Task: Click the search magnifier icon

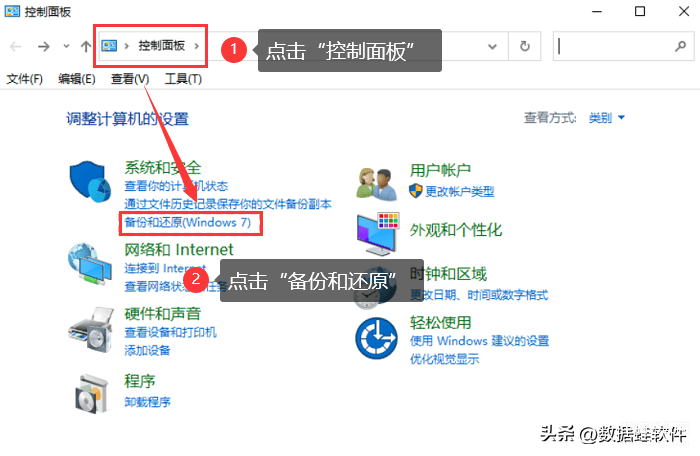Action: (680, 46)
